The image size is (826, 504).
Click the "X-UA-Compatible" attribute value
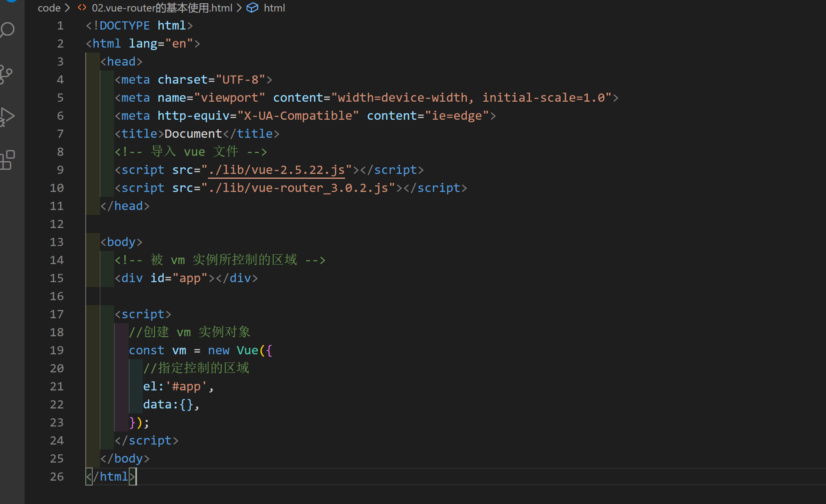tap(298, 116)
